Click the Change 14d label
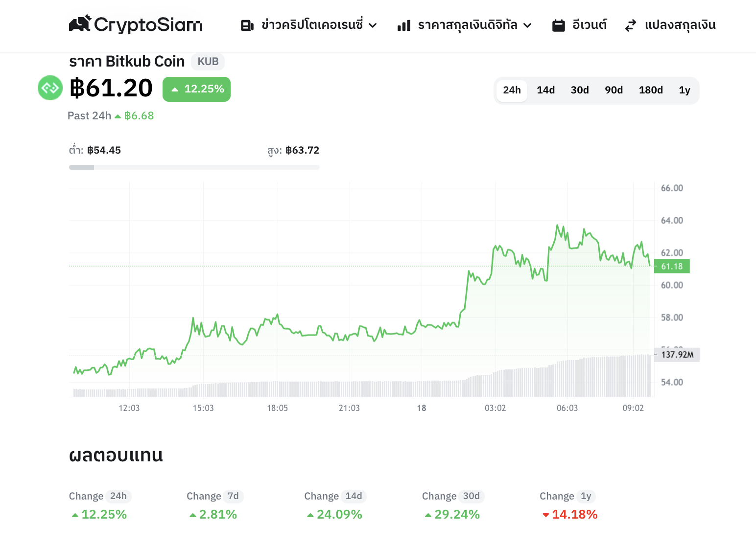This screenshot has width=756, height=546. point(335,496)
